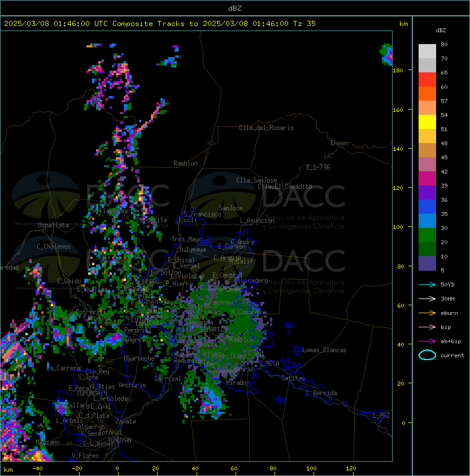The width and height of the screenshot is (470, 476).
Task: Click the 'Catitas' map label
Action: (x=293, y=378)
